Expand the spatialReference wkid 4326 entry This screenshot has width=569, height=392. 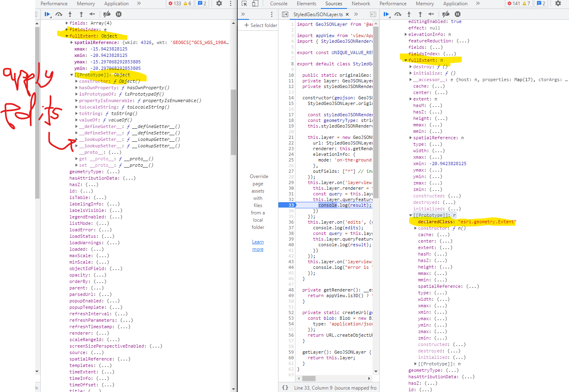tap(72, 42)
